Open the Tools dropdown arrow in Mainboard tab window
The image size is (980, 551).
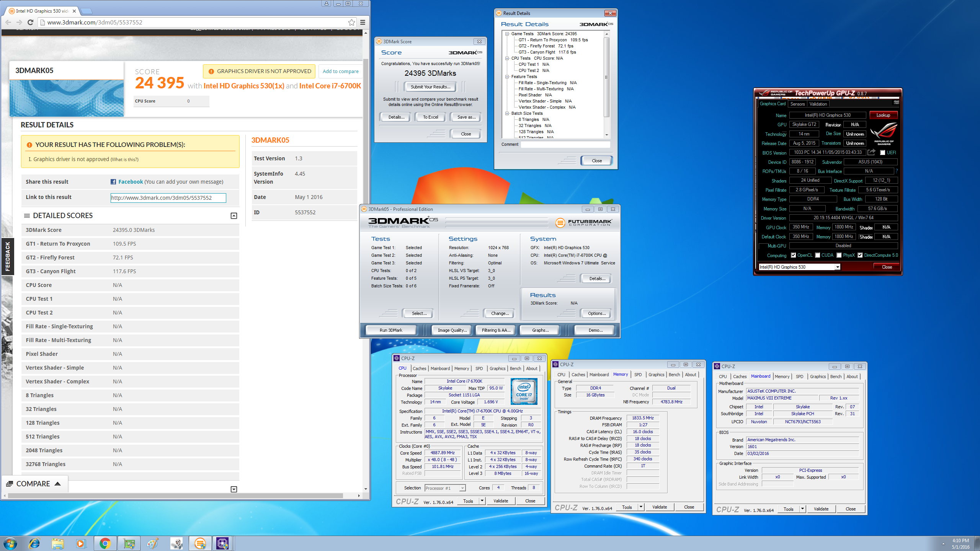[802, 509]
